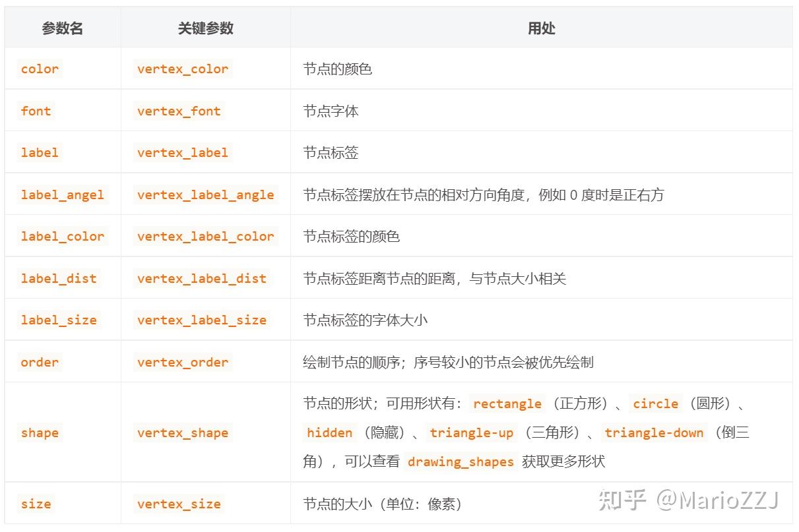Open the drawing_shapes reference token
The image size is (799, 532).
(460, 461)
